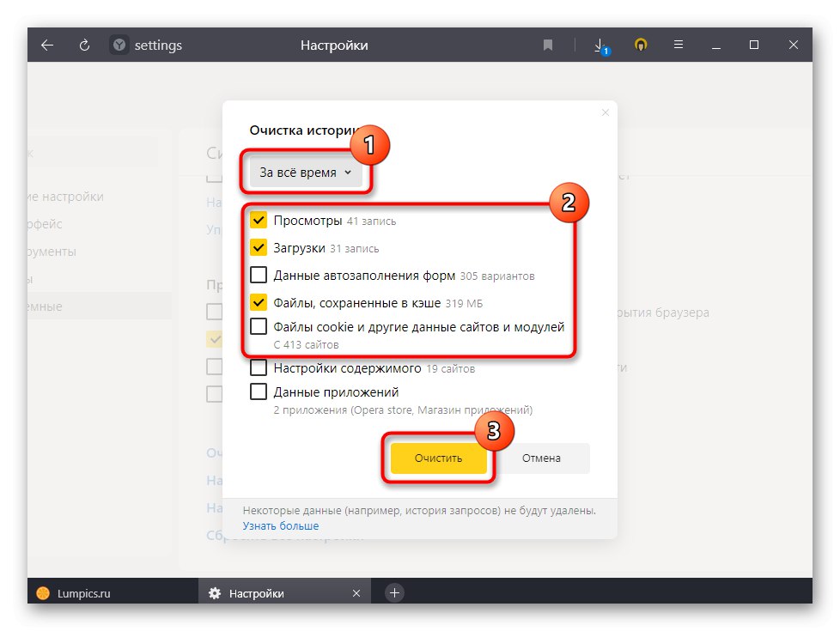Check the 'Данные приложений' checkbox

pyautogui.click(x=259, y=391)
